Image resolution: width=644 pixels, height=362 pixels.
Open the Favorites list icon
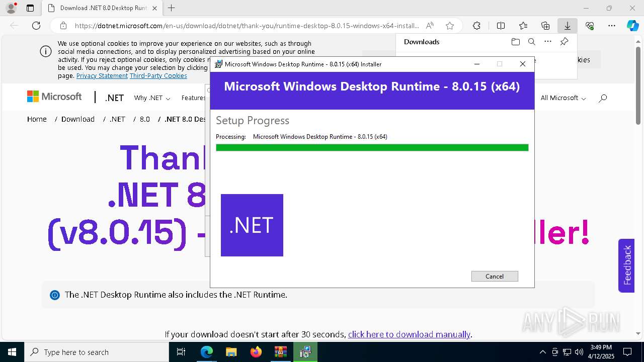pos(523,26)
